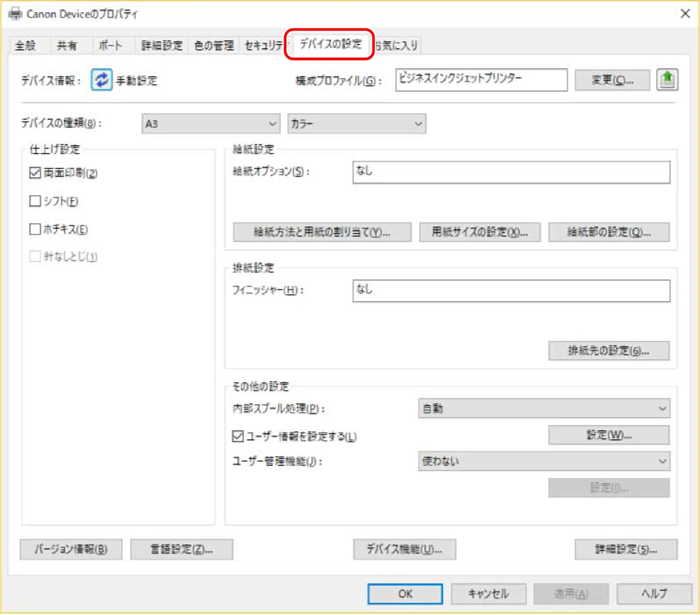The image size is (700, 615).
Task: Open the カラー dropdown
Action: (357, 124)
